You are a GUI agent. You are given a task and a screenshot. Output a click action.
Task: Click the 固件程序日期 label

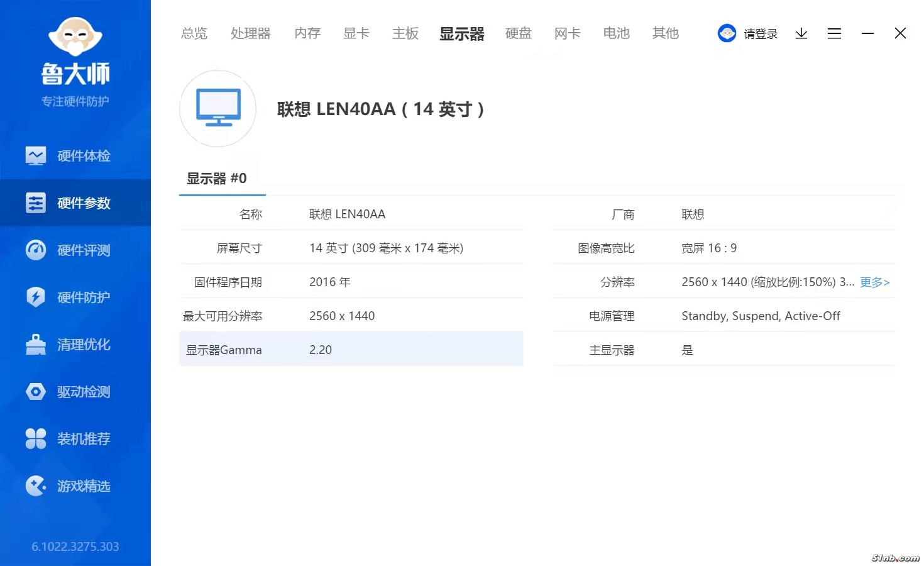(228, 282)
